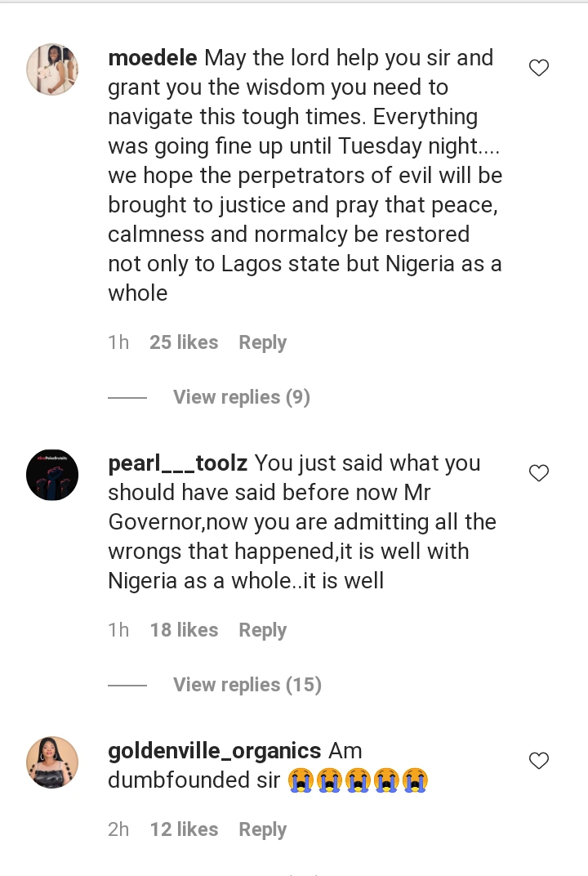Tap the heart on goldenville_organics' comment

(x=539, y=761)
